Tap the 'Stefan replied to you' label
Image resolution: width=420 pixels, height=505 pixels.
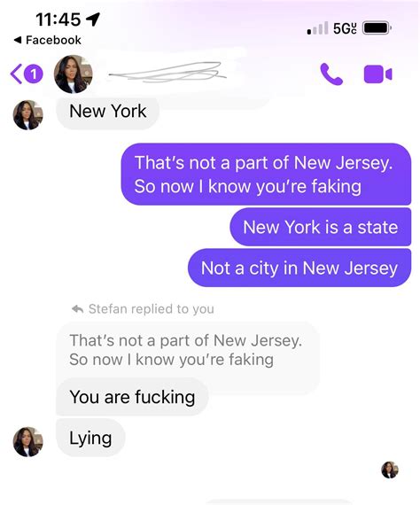[152, 309]
